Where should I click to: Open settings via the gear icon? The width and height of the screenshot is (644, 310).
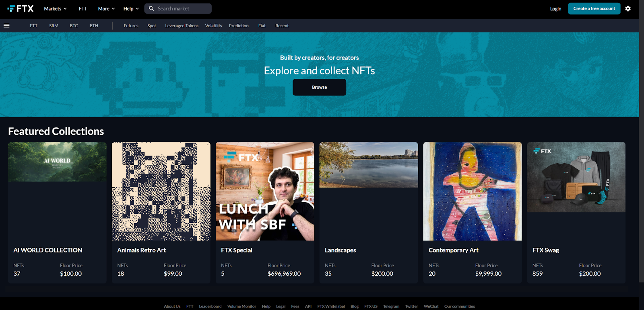pyautogui.click(x=628, y=8)
